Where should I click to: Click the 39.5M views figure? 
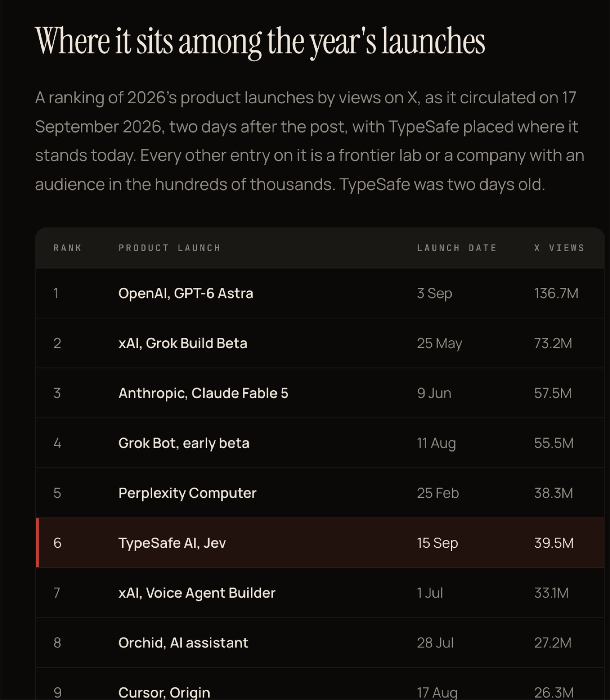click(x=554, y=543)
